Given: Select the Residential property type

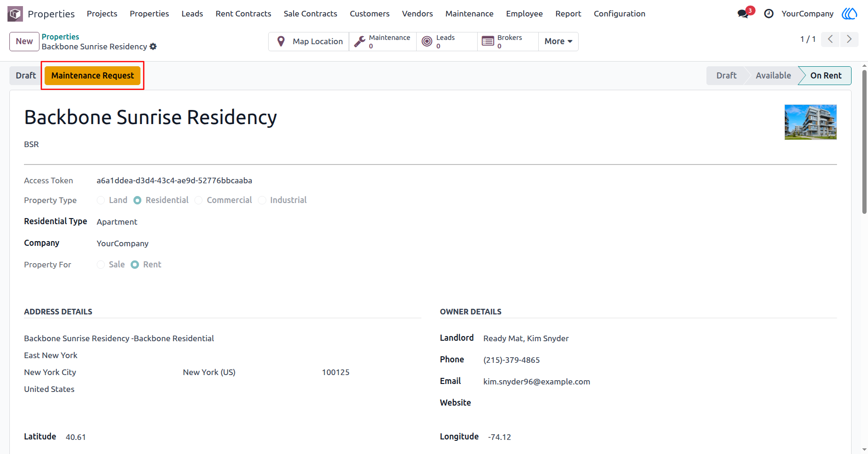Looking at the screenshot, I should (137, 200).
